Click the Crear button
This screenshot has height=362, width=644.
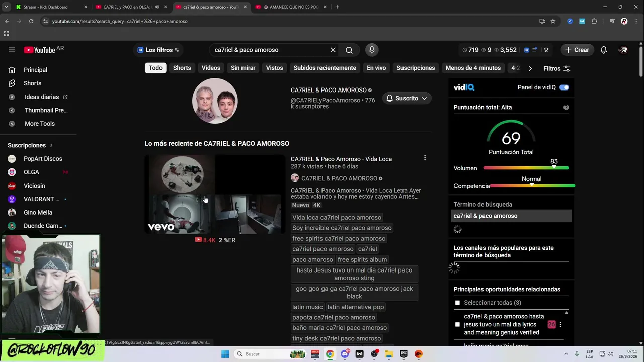coord(577,50)
